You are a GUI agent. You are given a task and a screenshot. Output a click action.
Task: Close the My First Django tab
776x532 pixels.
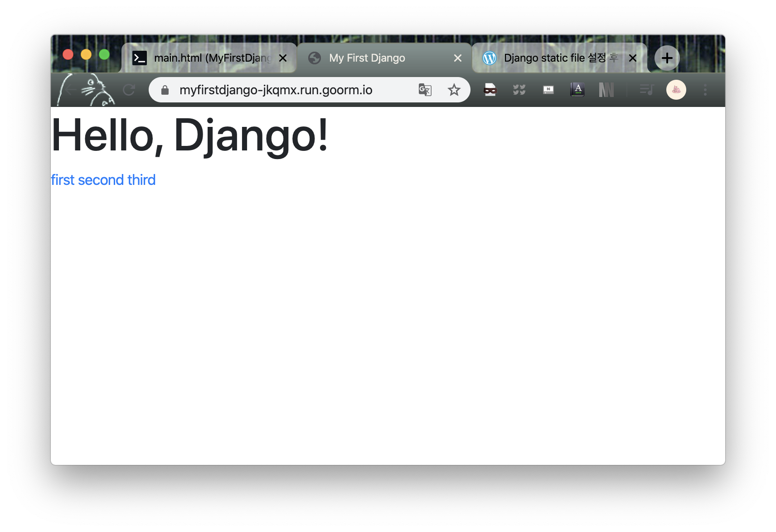coord(458,58)
